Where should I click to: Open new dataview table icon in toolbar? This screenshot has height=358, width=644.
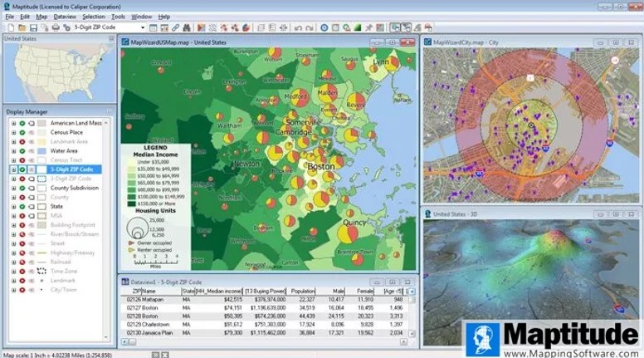coord(154,27)
